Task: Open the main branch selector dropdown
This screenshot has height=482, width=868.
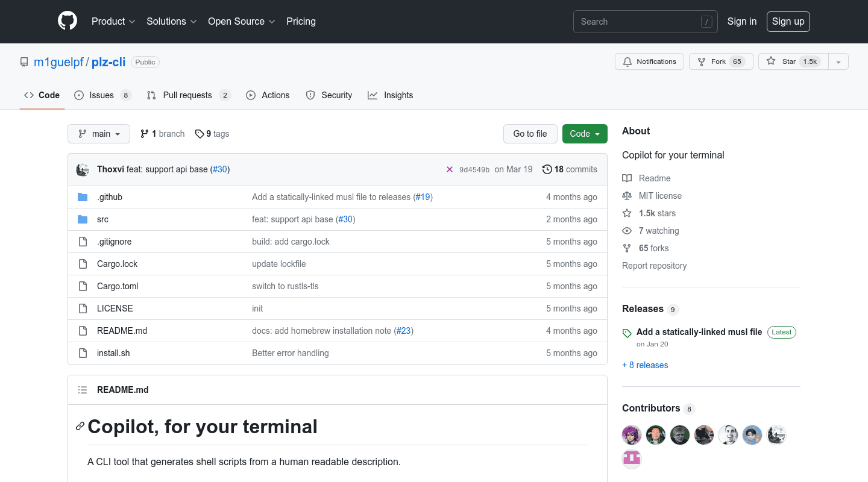Action: tap(99, 134)
